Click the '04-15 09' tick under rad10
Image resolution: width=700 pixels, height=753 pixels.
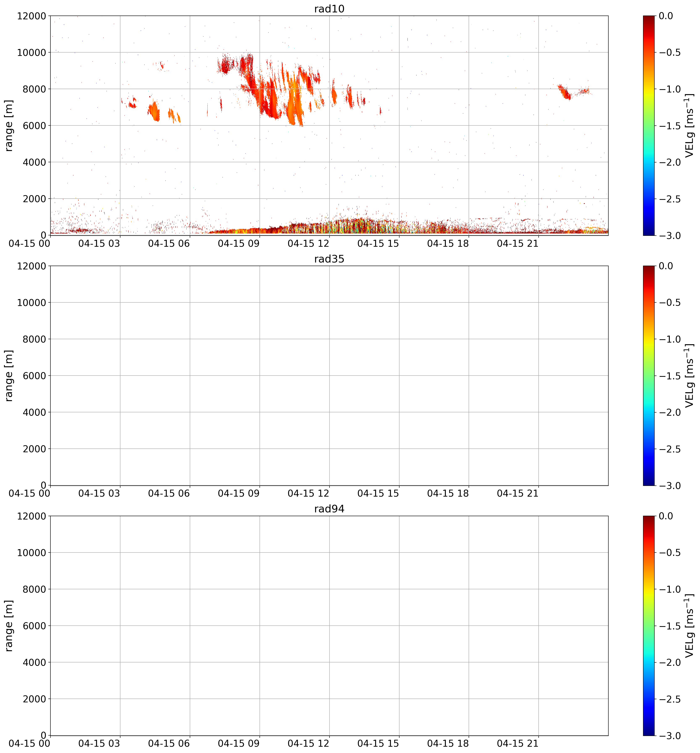239,244
